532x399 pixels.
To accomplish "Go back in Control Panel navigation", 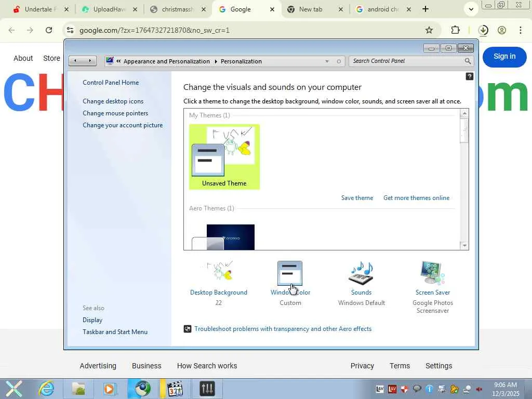I will coord(75,61).
